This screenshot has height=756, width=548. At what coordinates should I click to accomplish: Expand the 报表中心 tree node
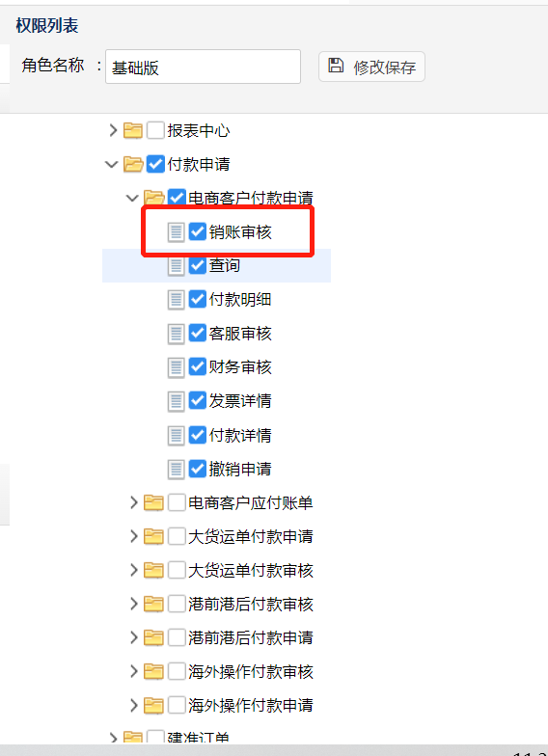pyautogui.click(x=113, y=130)
